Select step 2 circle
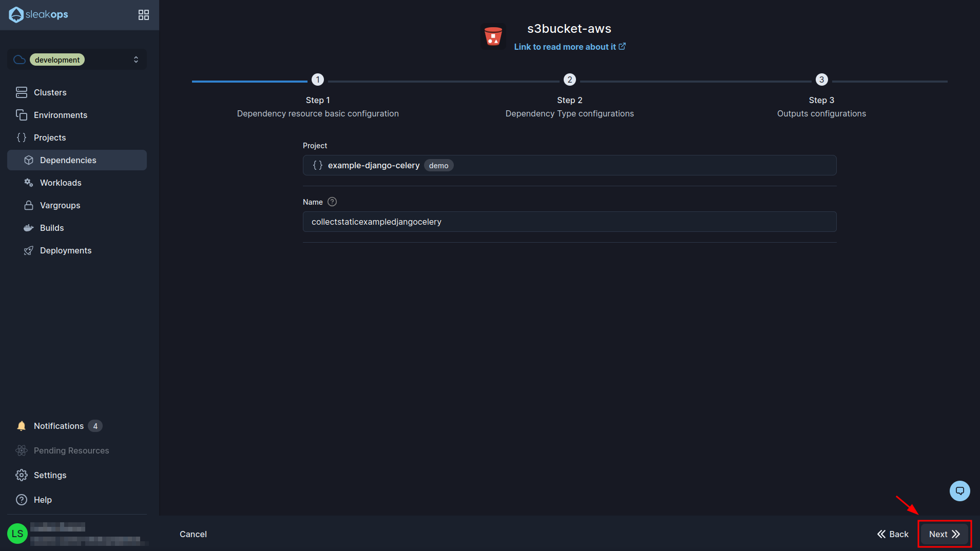This screenshot has width=980, height=551. pos(570,80)
